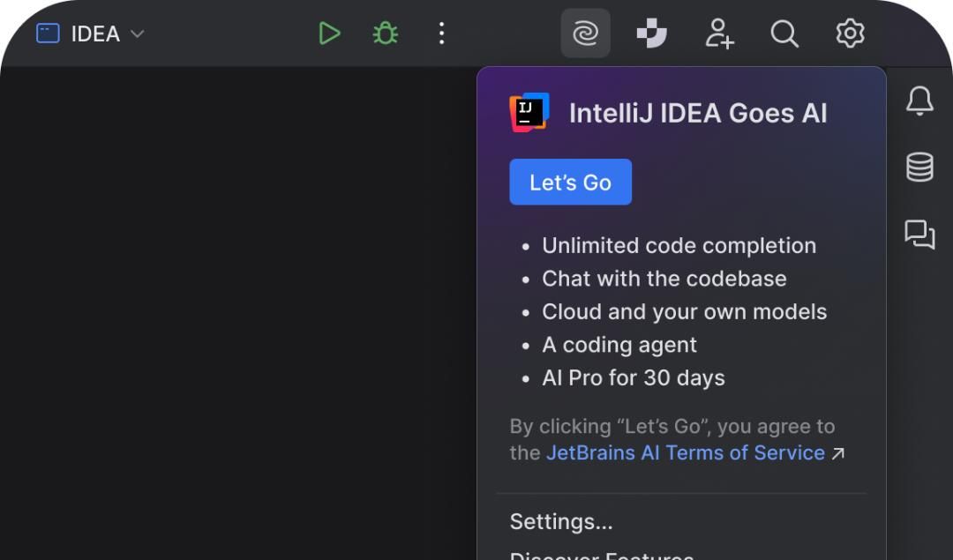Run the current configuration
The height and width of the screenshot is (560, 953).
coord(329,34)
